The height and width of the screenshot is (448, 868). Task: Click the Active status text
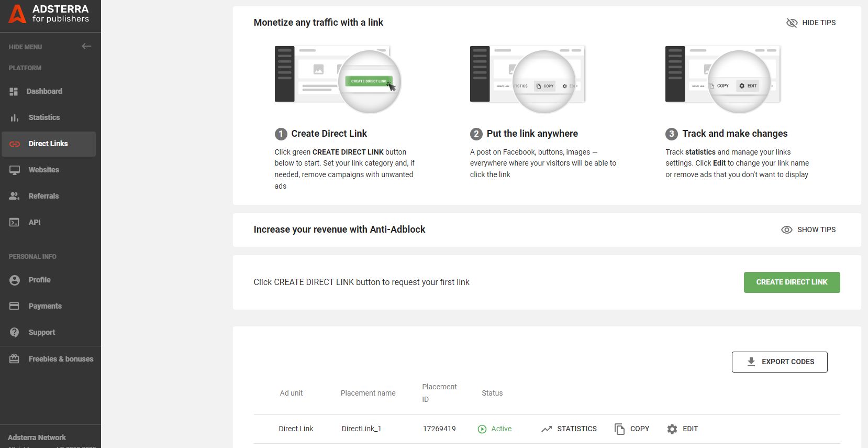[x=501, y=429]
